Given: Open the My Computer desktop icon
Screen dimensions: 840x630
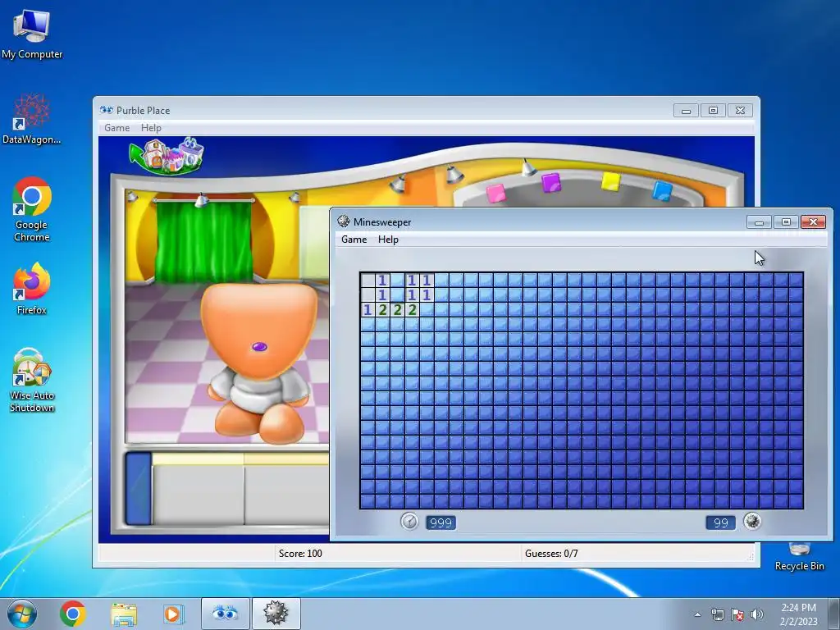Looking at the screenshot, I should (32, 33).
